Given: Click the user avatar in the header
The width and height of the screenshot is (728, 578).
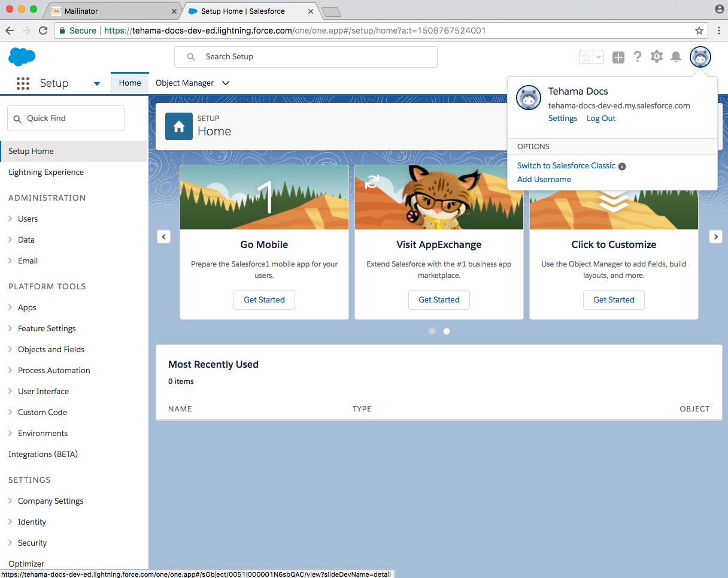Looking at the screenshot, I should (700, 57).
